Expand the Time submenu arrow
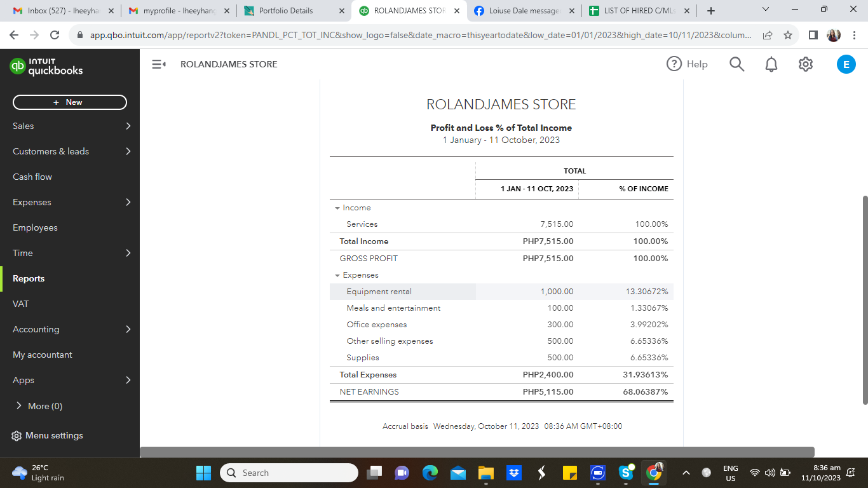 click(x=128, y=253)
